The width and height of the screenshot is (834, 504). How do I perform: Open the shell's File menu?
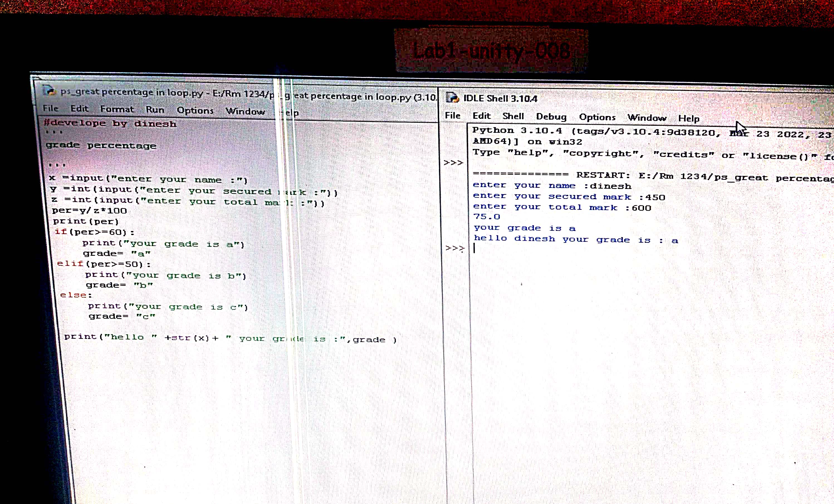(453, 116)
